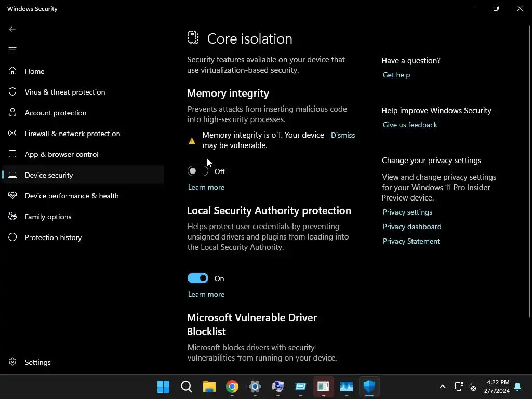Click the Firewall & network protection antenna icon
This screenshot has width=532, height=399.
tap(12, 134)
